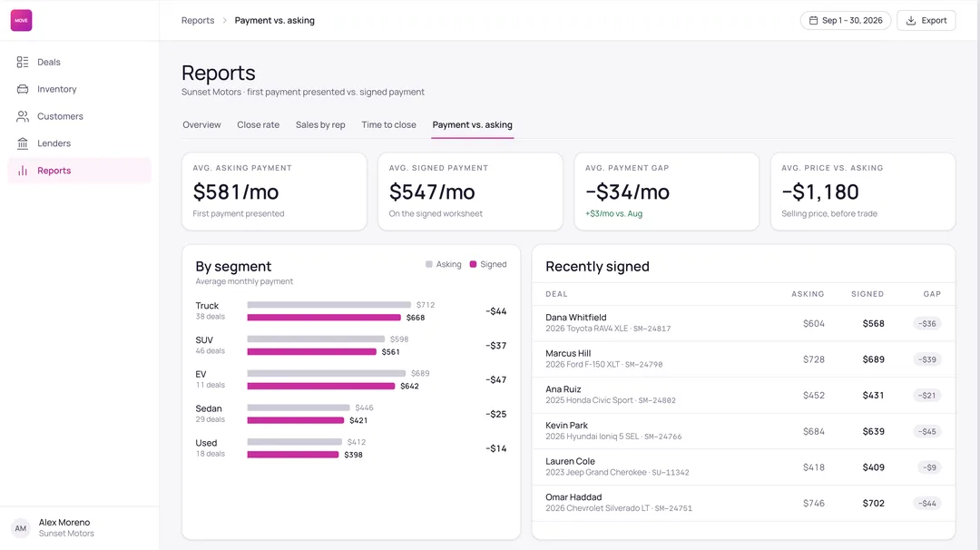Switch to the Close rate tab
Viewport: 980px width, 550px height.
point(258,125)
